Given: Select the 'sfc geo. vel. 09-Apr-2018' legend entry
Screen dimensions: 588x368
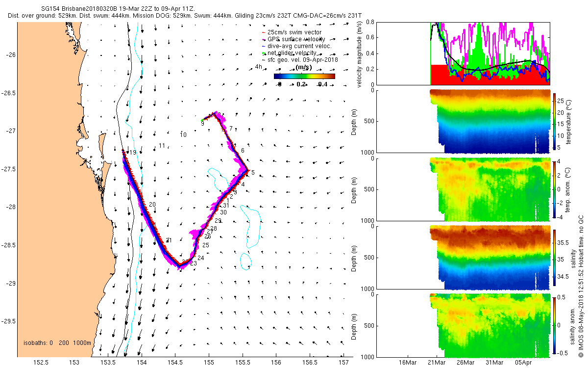Looking at the screenshot, I should point(299,60).
